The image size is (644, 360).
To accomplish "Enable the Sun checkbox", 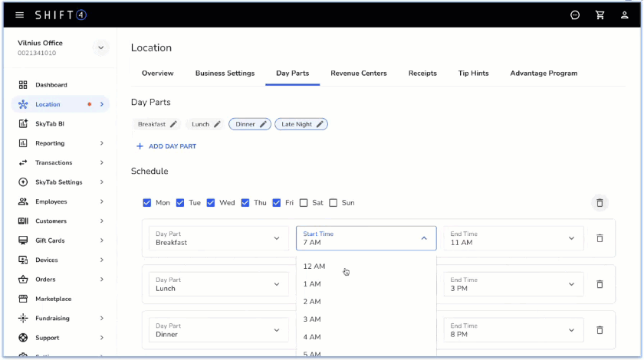I will pyautogui.click(x=333, y=203).
